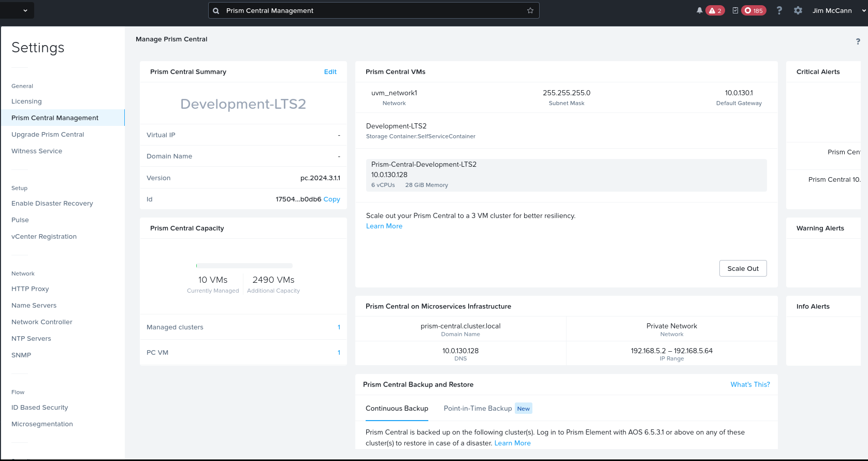Open the help question mark in top bar

779,11
